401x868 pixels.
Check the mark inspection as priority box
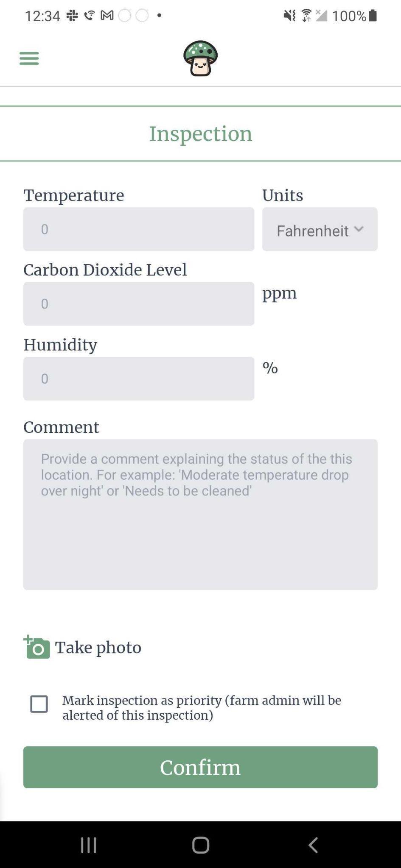[39, 704]
